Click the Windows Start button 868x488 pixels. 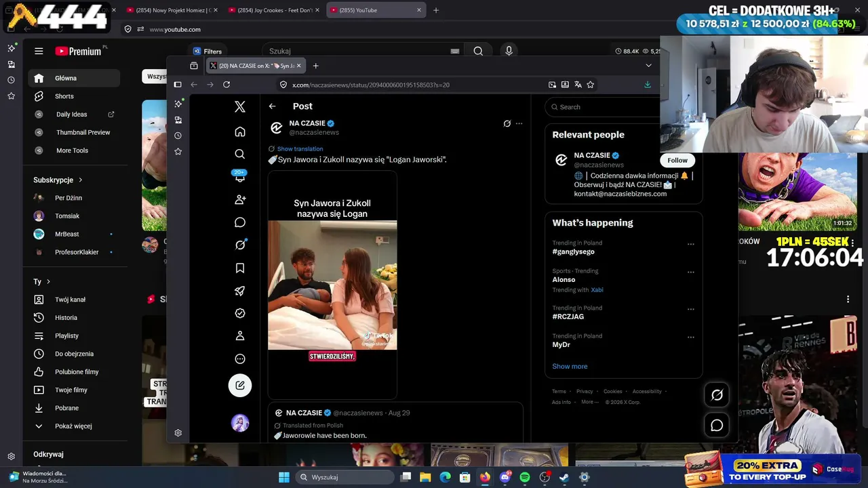click(x=284, y=477)
